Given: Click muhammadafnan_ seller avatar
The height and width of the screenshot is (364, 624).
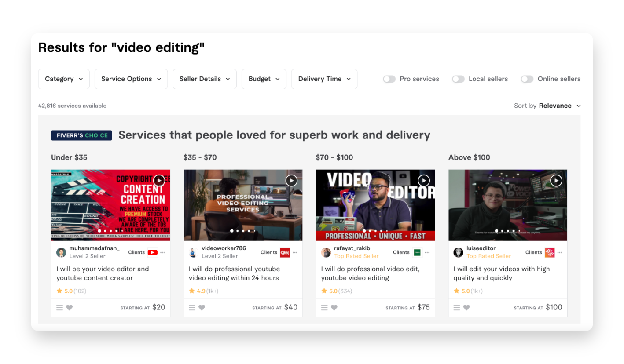Looking at the screenshot, I should point(61,252).
